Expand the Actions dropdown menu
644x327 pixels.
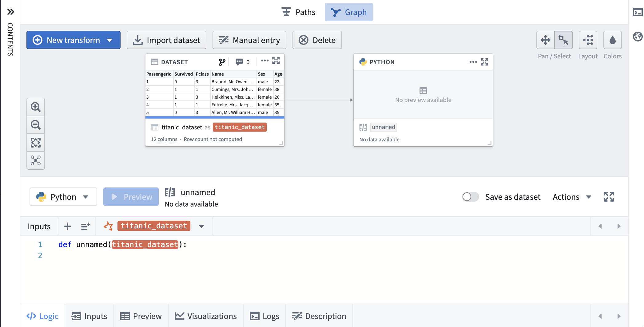coord(572,197)
